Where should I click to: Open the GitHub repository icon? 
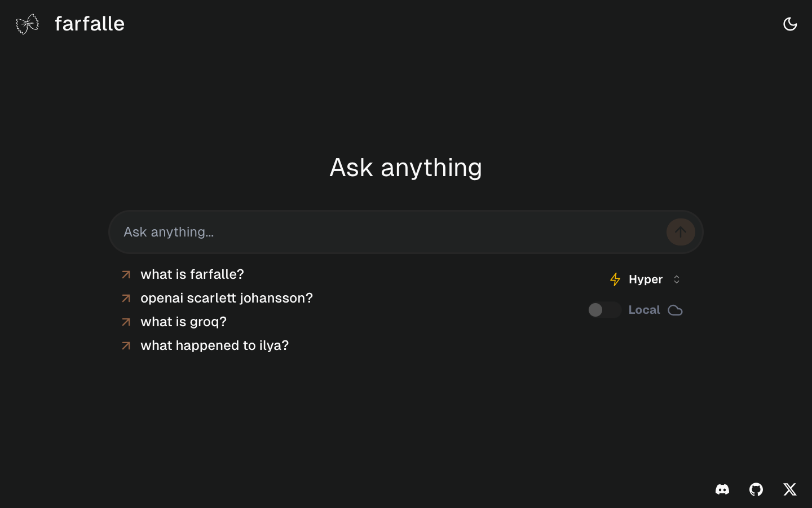pyautogui.click(x=756, y=489)
